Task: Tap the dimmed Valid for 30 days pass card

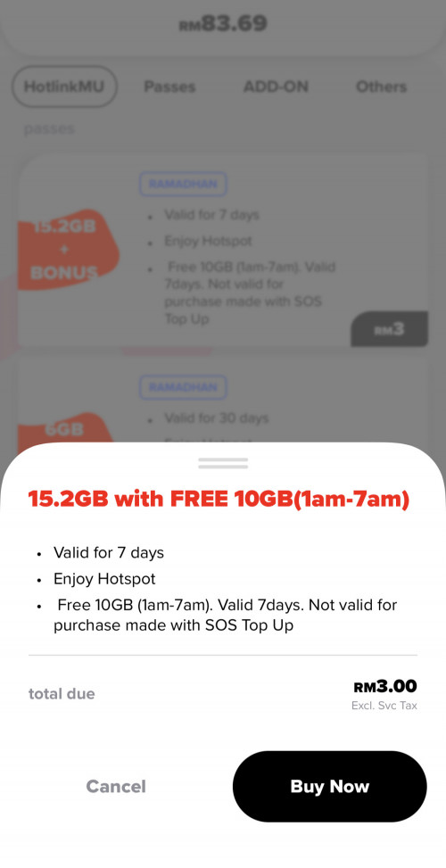Action: (x=223, y=400)
